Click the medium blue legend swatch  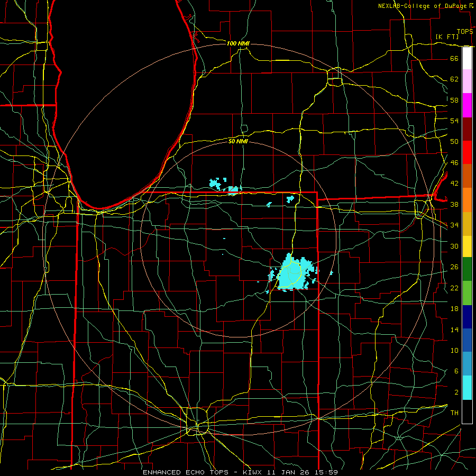(x=467, y=340)
